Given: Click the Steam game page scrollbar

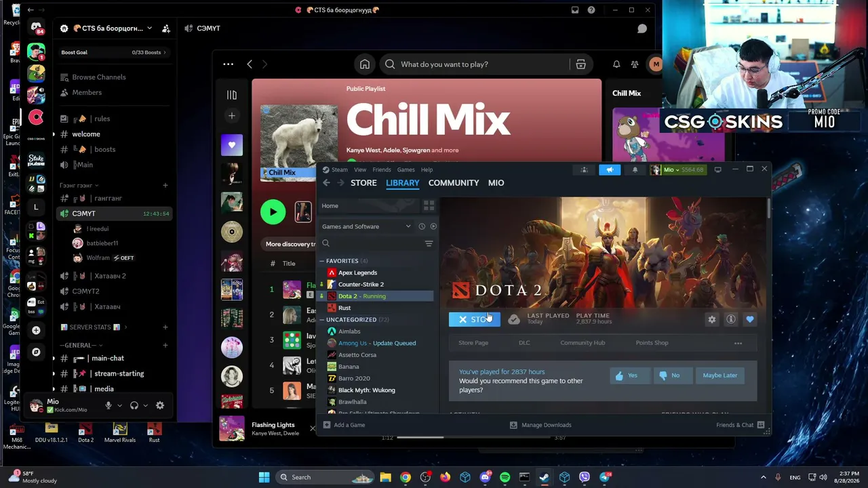Looking at the screenshot, I should 769,209.
